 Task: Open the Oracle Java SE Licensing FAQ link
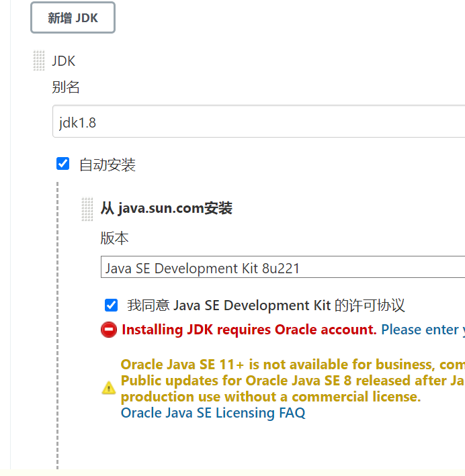pos(213,413)
